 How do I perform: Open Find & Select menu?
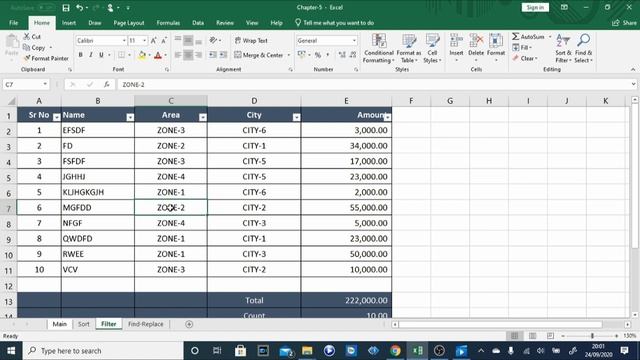[x=583, y=48]
